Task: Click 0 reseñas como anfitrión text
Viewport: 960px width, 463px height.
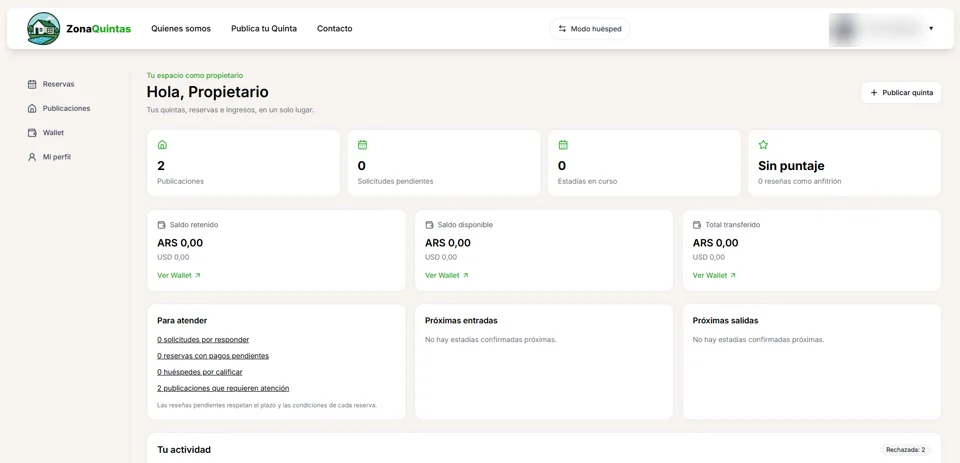Action: click(800, 181)
